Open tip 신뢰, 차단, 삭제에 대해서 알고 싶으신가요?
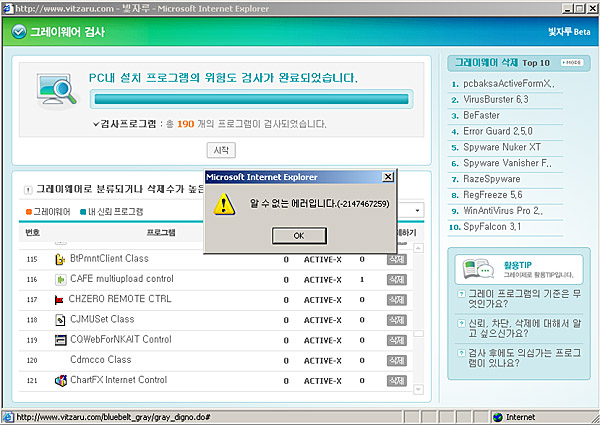The image size is (600, 425). pos(525,328)
